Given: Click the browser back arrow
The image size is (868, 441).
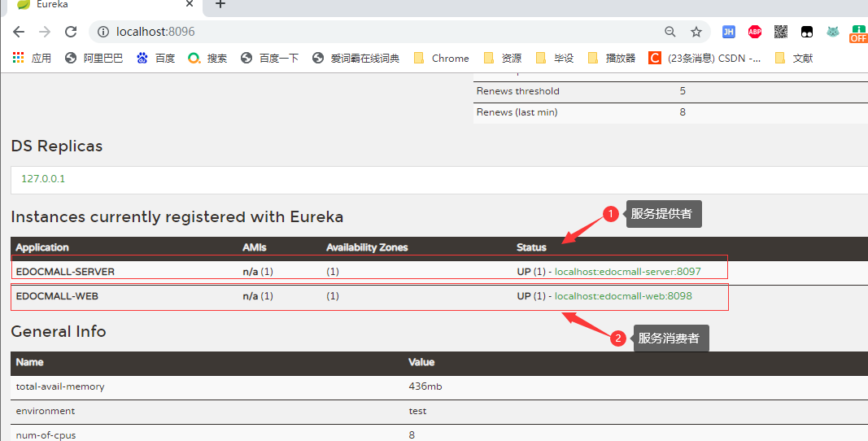Looking at the screenshot, I should [x=18, y=32].
